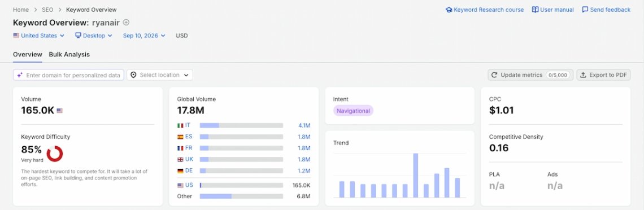The height and width of the screenshot is (210, 644).
Task: Click the Enter domain for personalized data field
Action: (x=68, y=75)
